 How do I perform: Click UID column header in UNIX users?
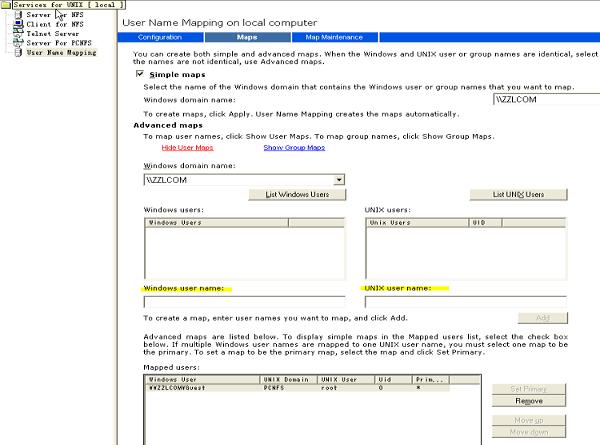coord(485,223)
